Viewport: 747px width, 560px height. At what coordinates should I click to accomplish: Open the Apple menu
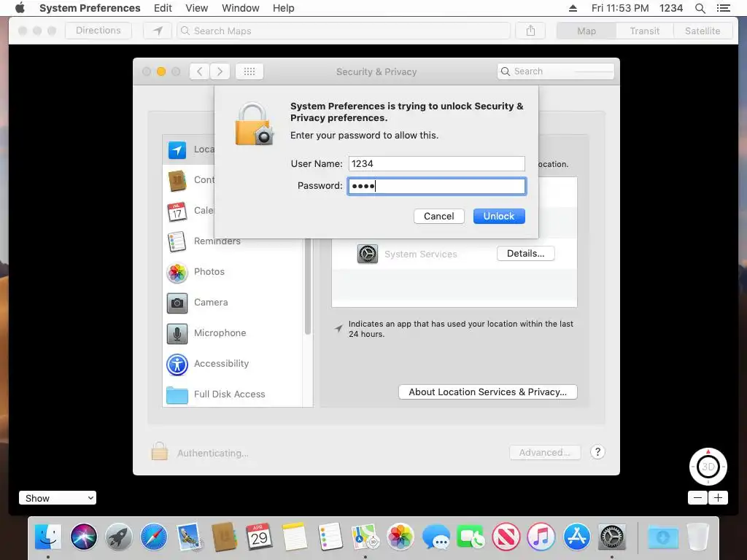tap(20, 8)
